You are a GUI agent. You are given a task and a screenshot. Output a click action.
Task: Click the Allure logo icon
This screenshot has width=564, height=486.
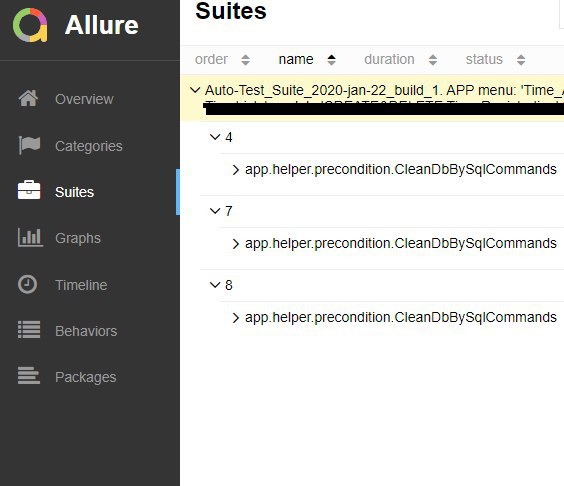(30, 25)
